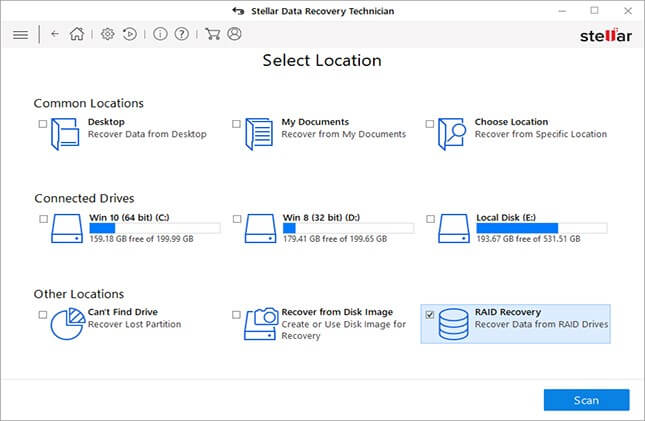Click the D: drive usage bar
Screen dimensions: 645x421
tap(348, 228)
